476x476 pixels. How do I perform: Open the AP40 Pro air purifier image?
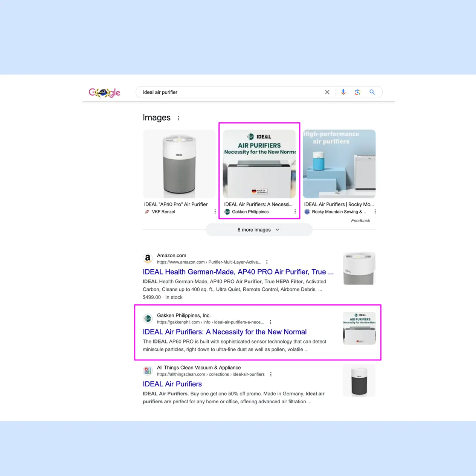(179, 164)
